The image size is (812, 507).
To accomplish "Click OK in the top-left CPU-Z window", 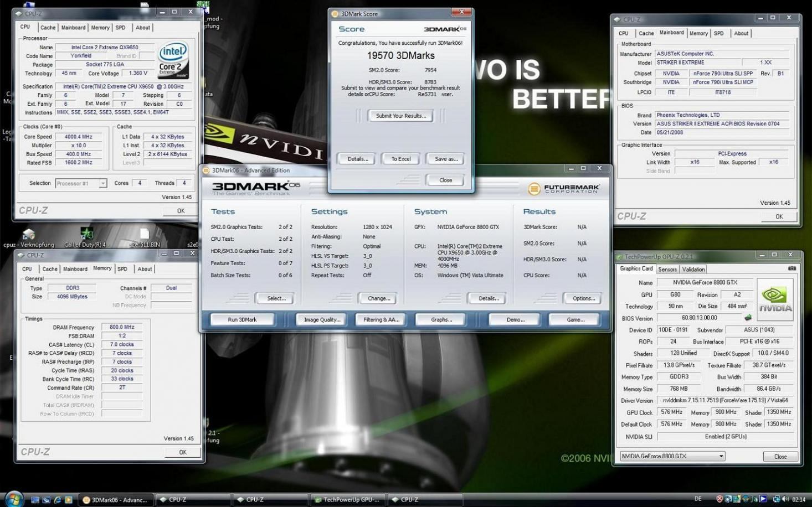I will pyautogui.click(x=181, y=211).
